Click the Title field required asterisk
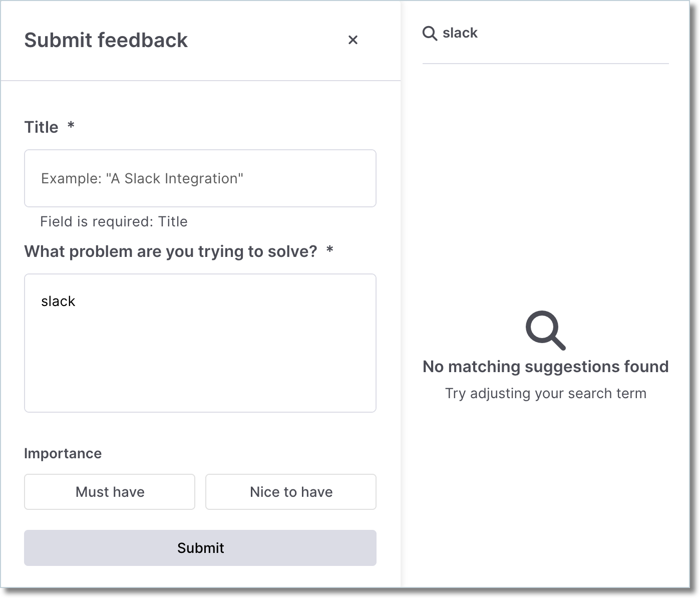Image resolution: width=700 pixels, height=598 pixels. (x=71, y=126)
